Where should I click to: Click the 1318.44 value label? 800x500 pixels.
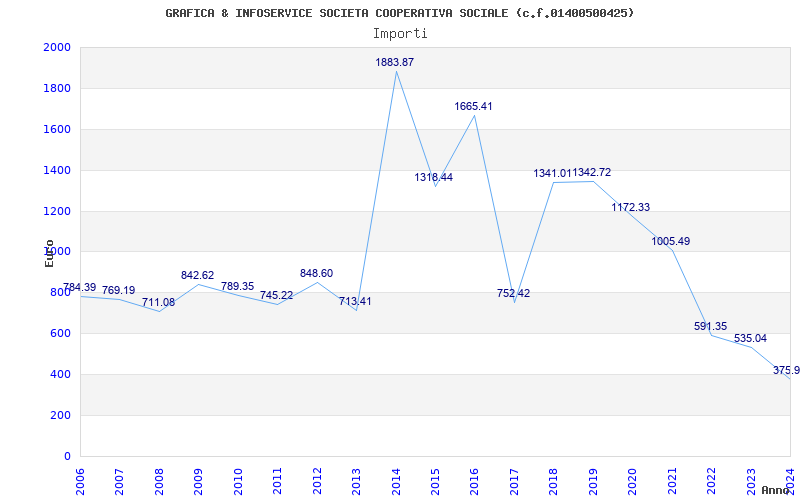pos(434,177)
